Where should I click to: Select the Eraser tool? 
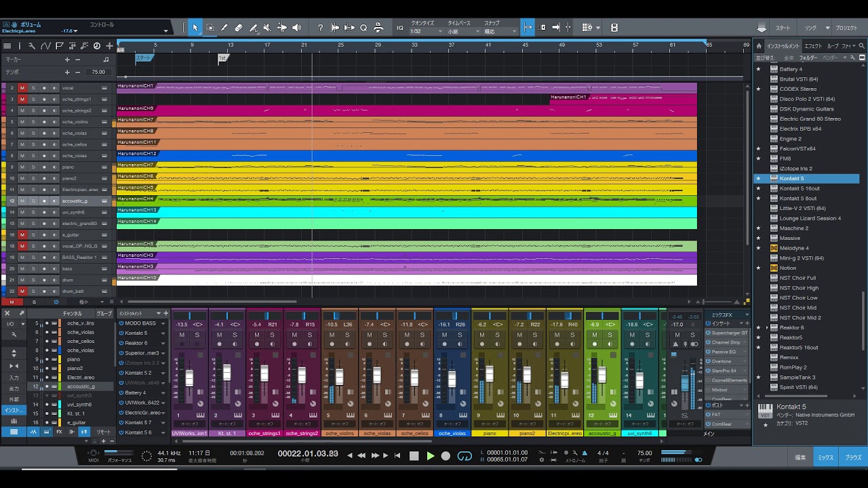(x=239, y=28)
